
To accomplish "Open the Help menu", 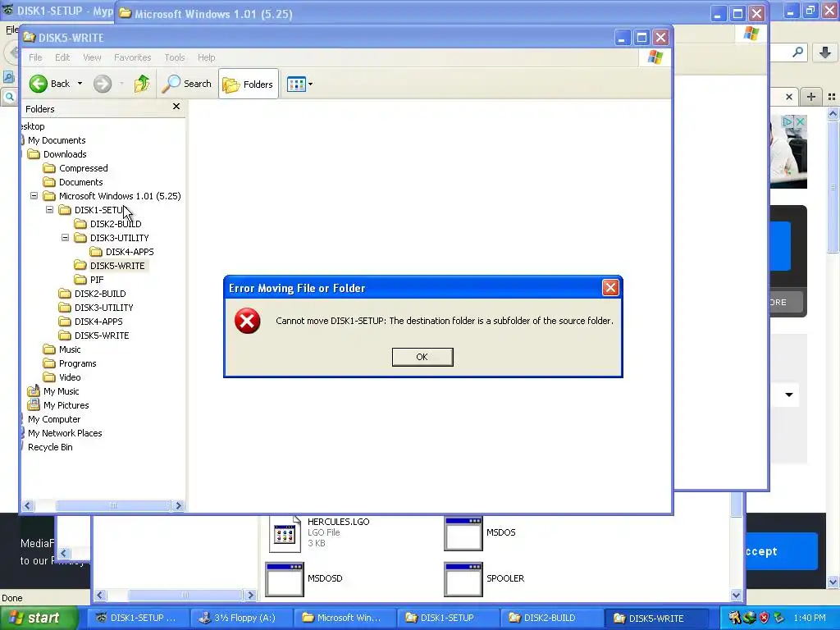I will pyautogui.click(x=206, y=57).
